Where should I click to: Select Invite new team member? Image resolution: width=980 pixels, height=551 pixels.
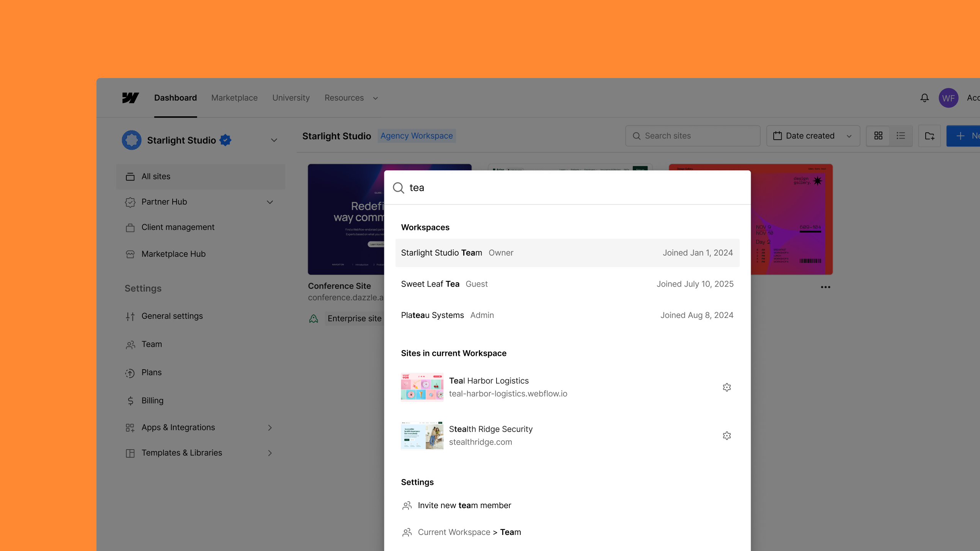coord(464,505)
